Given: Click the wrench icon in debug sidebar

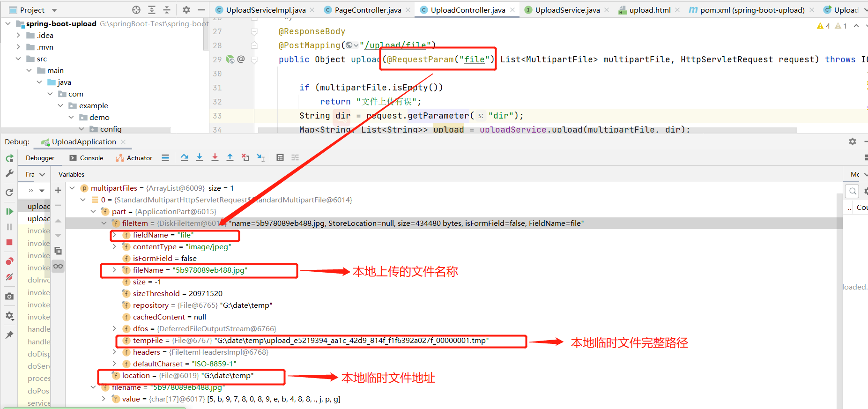Looking at the screenshot, I should pos(9,174).
